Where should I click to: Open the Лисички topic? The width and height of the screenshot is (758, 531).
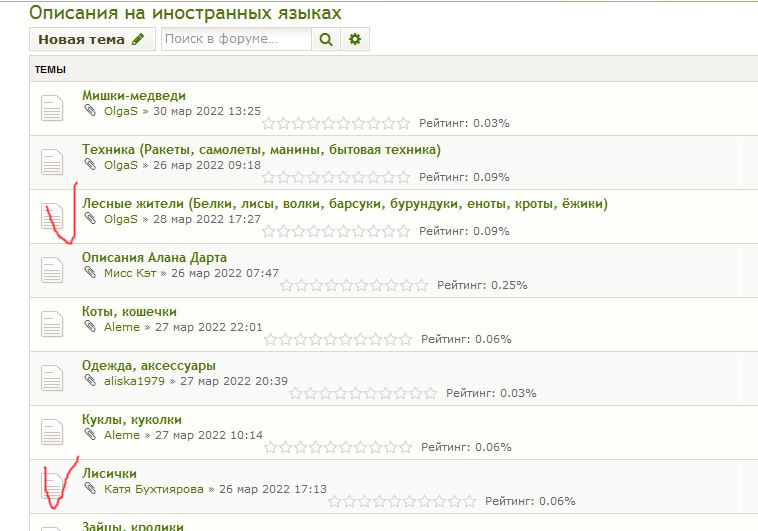click(x=109, y=474)
